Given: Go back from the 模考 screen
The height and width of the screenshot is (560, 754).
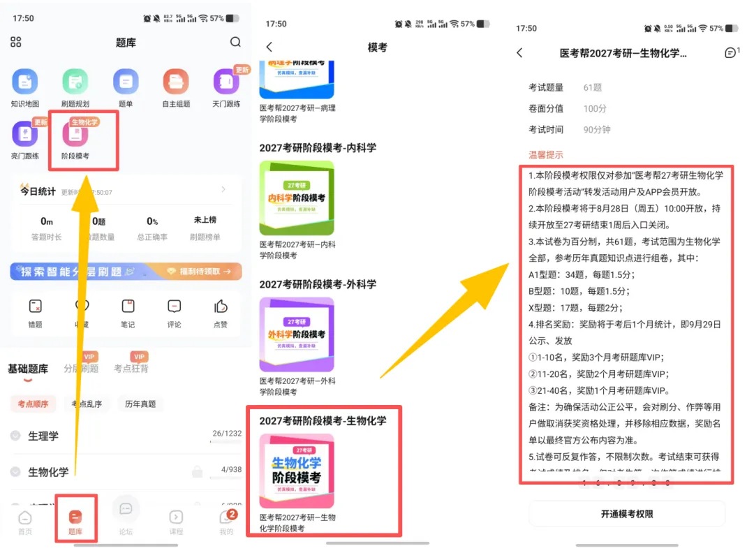Looking at the screenshot, I should pyautogui.click(x=269, y=47).
